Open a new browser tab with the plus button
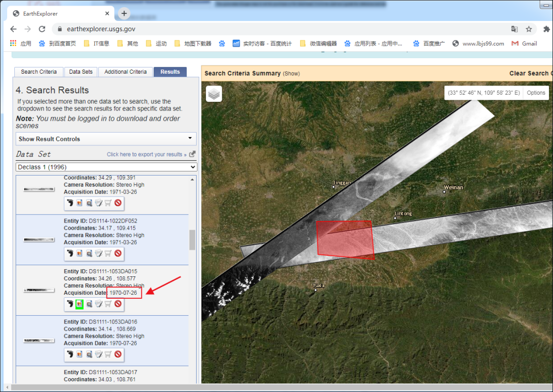Viewport: 553px width, 392px height. 124,13
